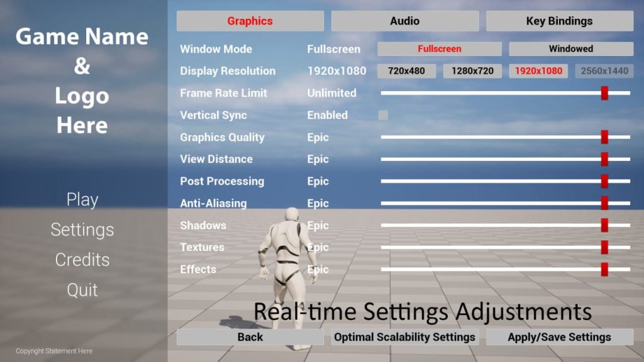Adjust the Graphics Quality slider
The image size is (644, 362).
[x=604, y=137]
